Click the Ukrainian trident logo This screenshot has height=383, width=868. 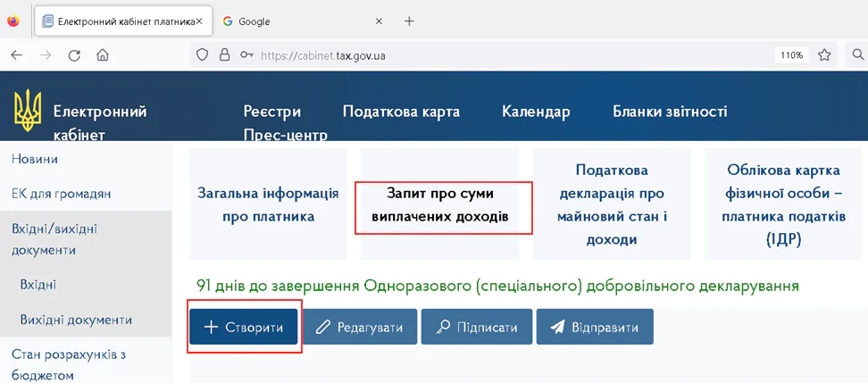pyautogui.click(x=28, y=111)
